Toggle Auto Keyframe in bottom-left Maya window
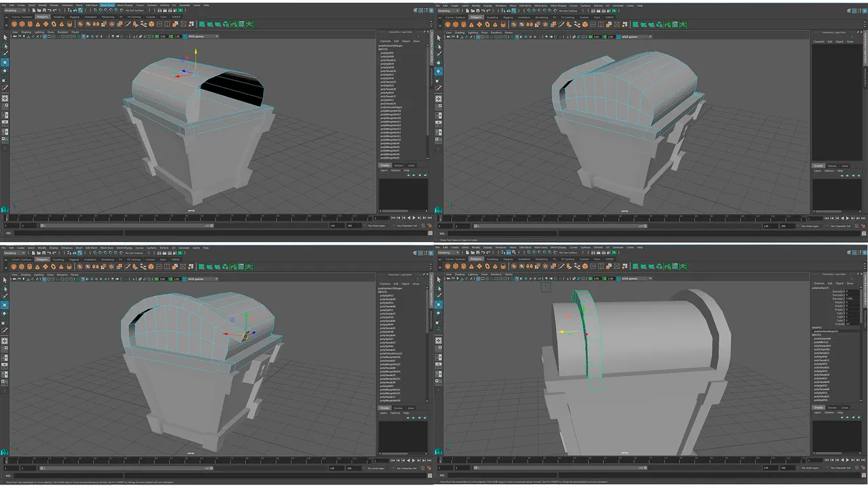 tap(424, 468)
